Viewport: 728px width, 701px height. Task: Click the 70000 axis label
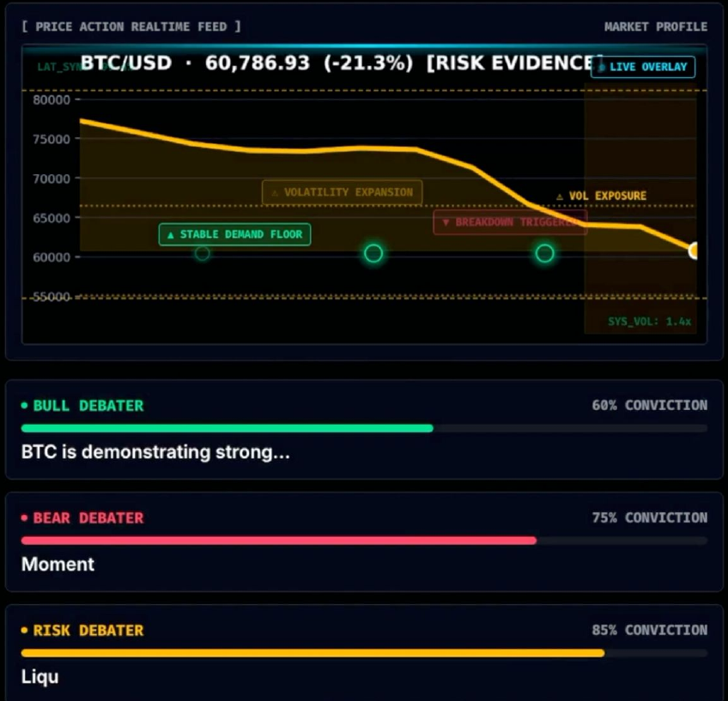[51, 178]
